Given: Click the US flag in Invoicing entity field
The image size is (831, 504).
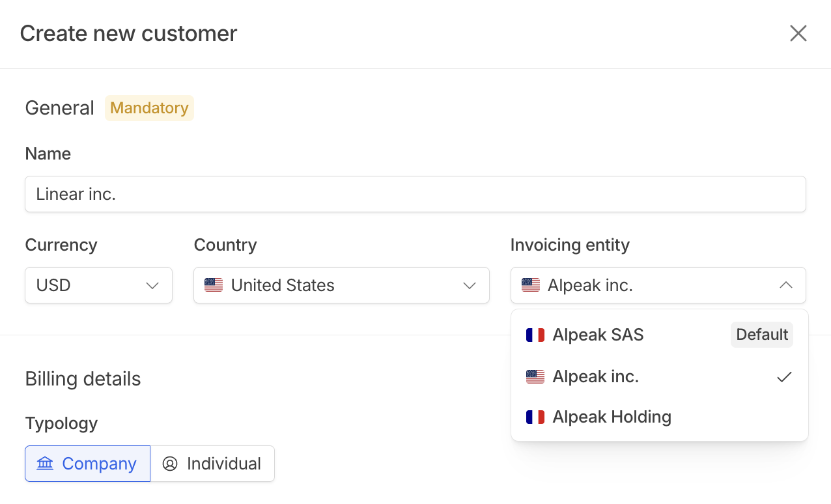Looking at the screenshot, I should tap(531, 285).
